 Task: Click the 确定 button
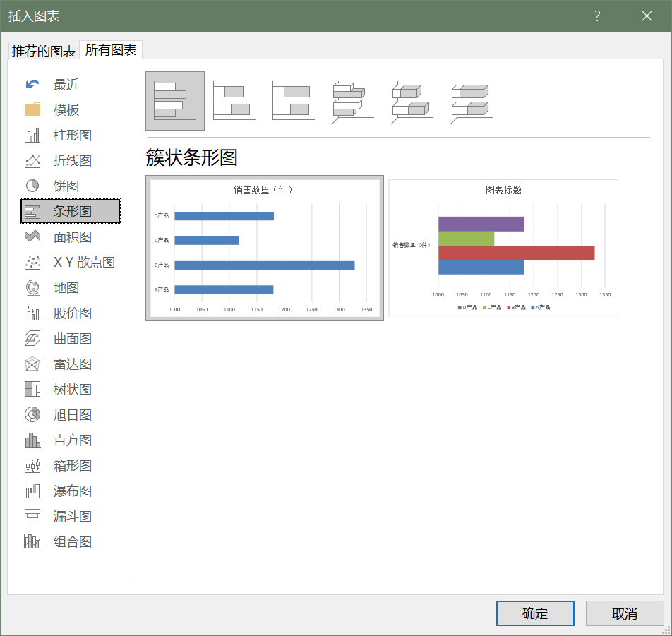[534, 613]
